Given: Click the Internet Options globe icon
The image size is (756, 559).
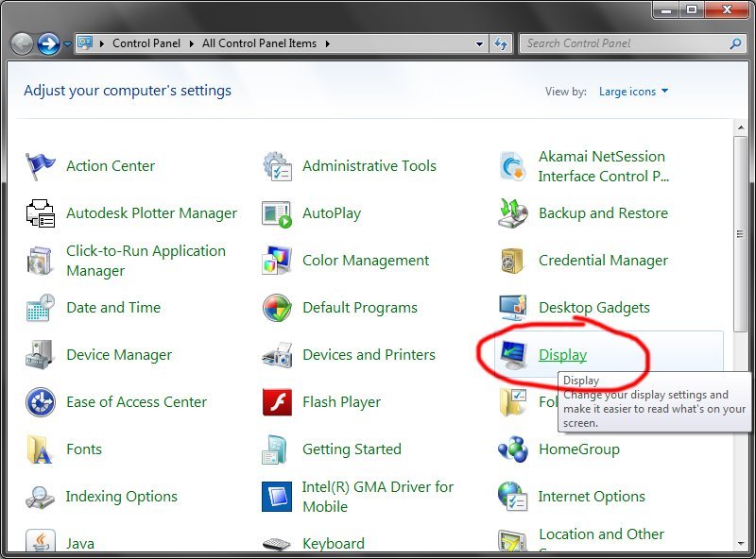Looking at the screenshot, I should (x=512, y=497).
